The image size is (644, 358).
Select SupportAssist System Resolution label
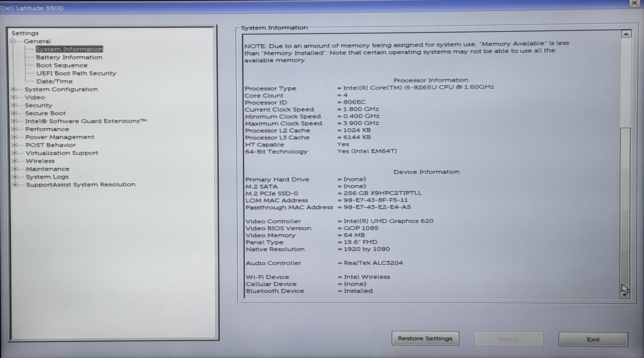coord(80,185)
